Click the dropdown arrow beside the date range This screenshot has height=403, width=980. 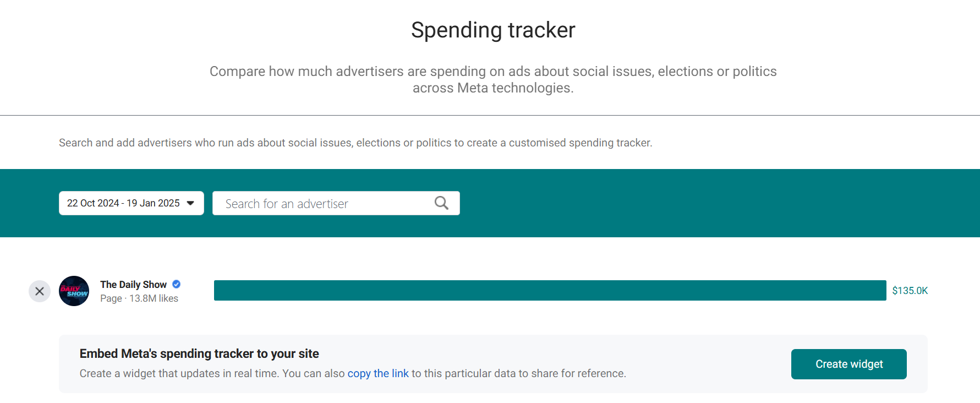191,203
